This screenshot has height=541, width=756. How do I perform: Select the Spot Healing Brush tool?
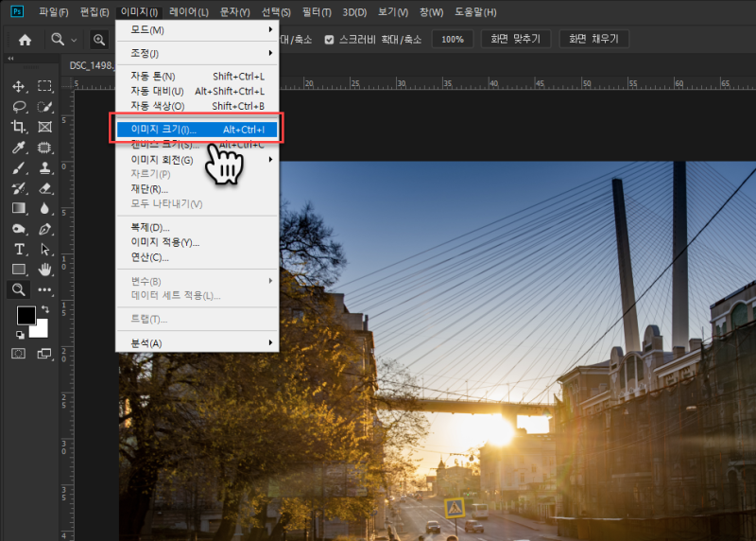44,148
